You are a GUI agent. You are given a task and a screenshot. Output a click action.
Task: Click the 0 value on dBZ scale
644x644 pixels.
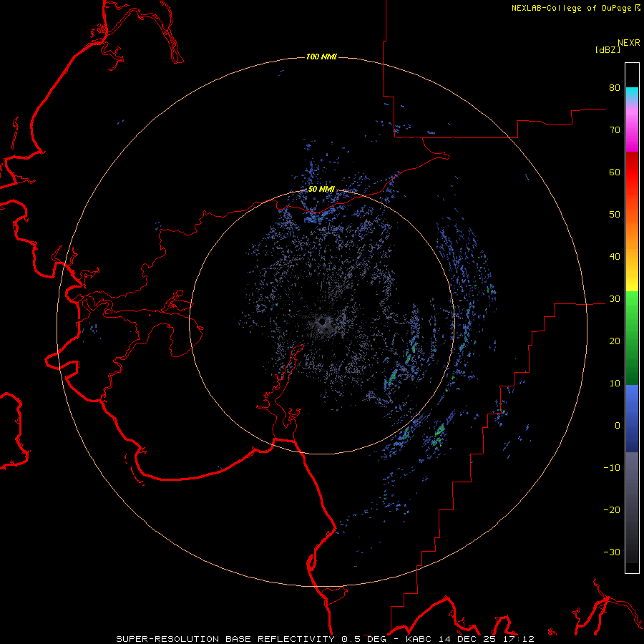coord(618,426)
